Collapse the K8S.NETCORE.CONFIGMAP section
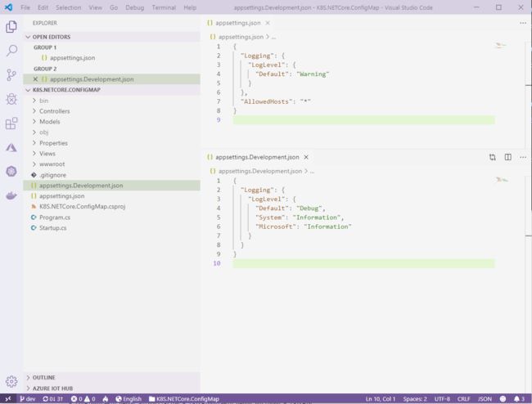This screenshot has width=532, height=404. tap(112, 90)
